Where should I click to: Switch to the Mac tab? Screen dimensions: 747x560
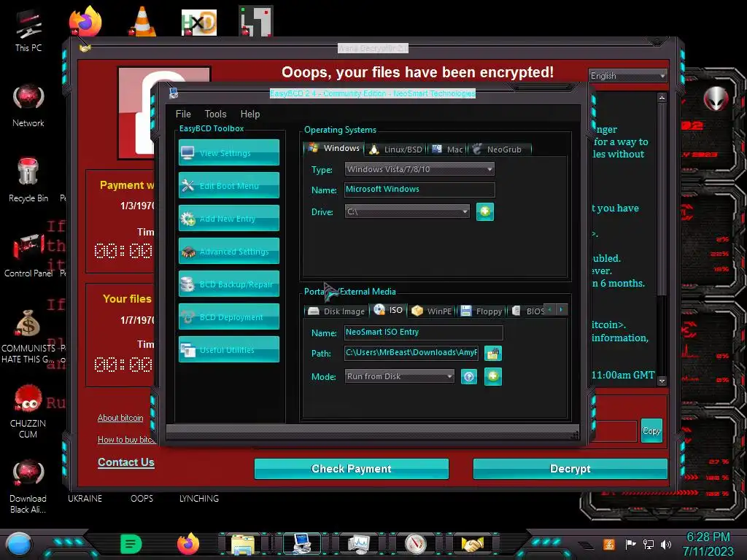tap(447, 149)
